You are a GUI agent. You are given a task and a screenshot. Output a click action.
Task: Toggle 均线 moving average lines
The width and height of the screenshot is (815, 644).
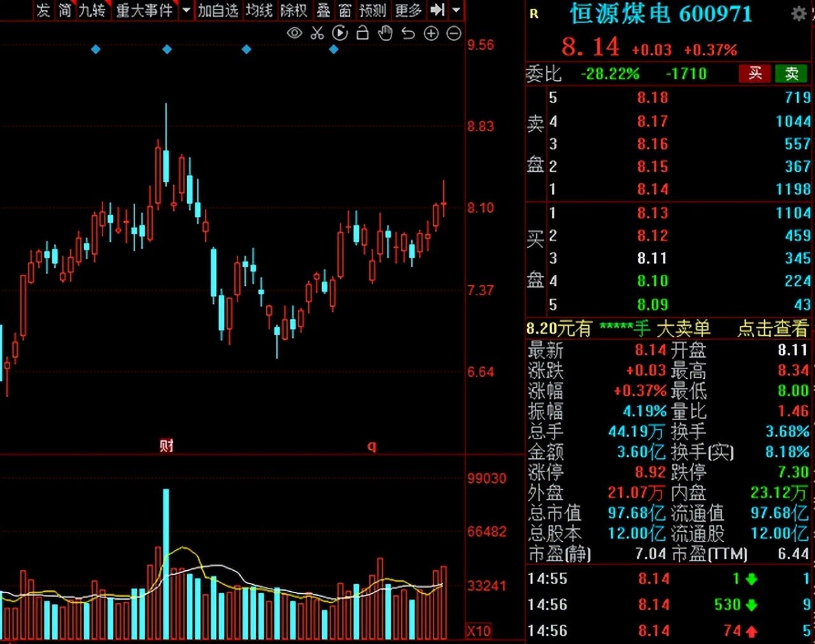(259, 10)
